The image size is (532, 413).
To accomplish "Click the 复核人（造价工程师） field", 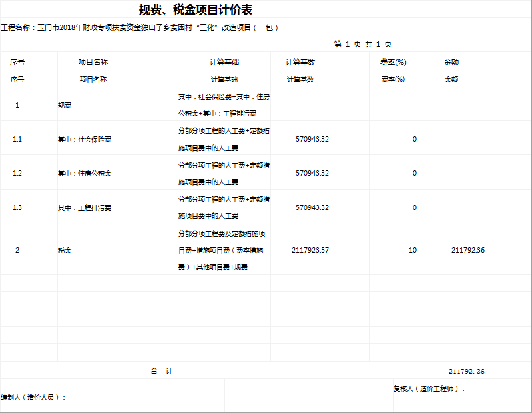I will [x=429, y=389].
